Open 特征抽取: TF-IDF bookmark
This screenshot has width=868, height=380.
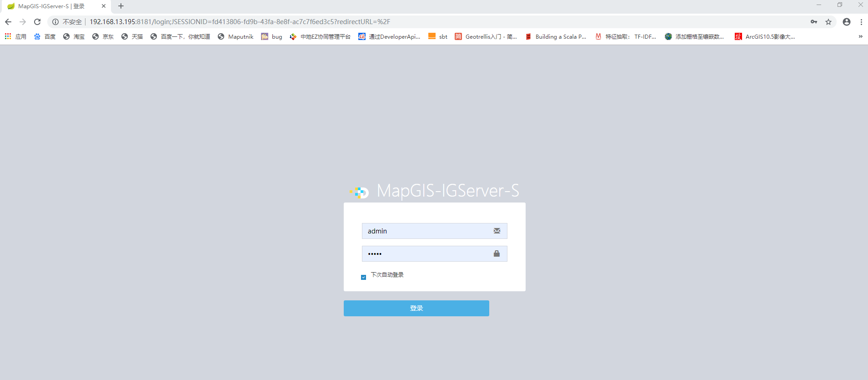coord(626,36)
